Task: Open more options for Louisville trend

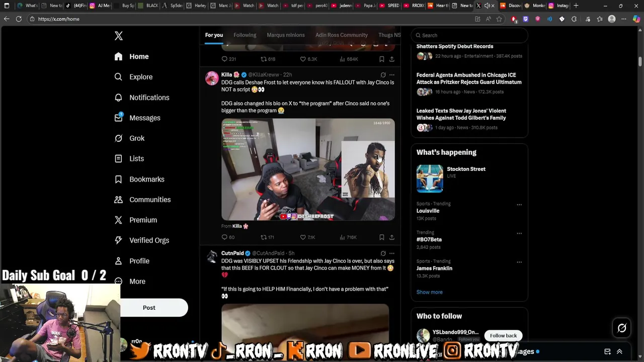Action: click(519, 205)
